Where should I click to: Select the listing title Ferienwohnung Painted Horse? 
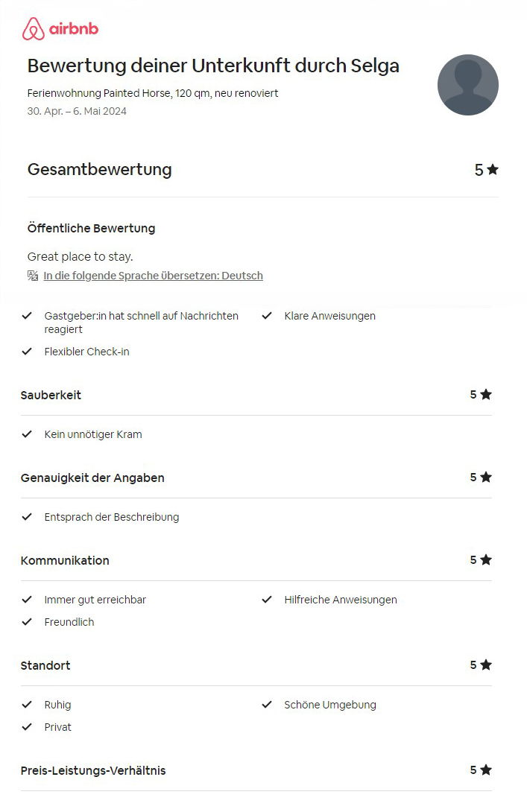(152, 93)
